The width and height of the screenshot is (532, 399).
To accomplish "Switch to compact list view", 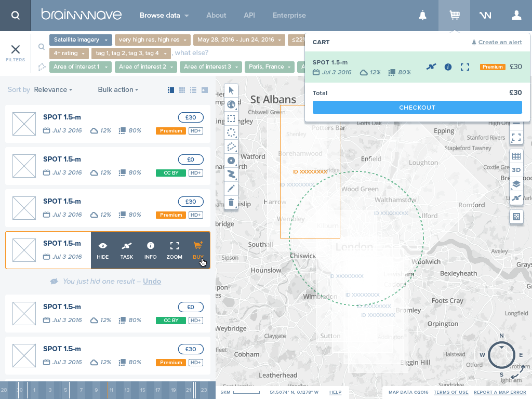I will coord(193,90).
